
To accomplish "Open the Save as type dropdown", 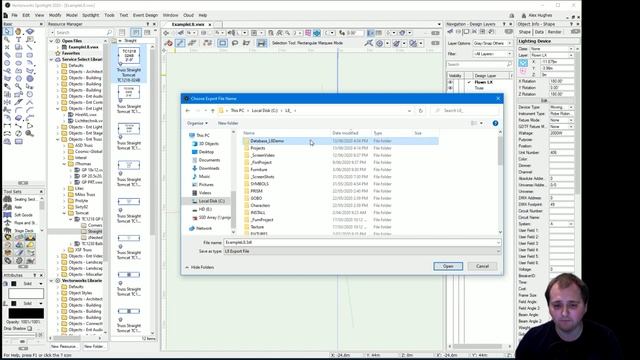I will (x=362, y=251).
